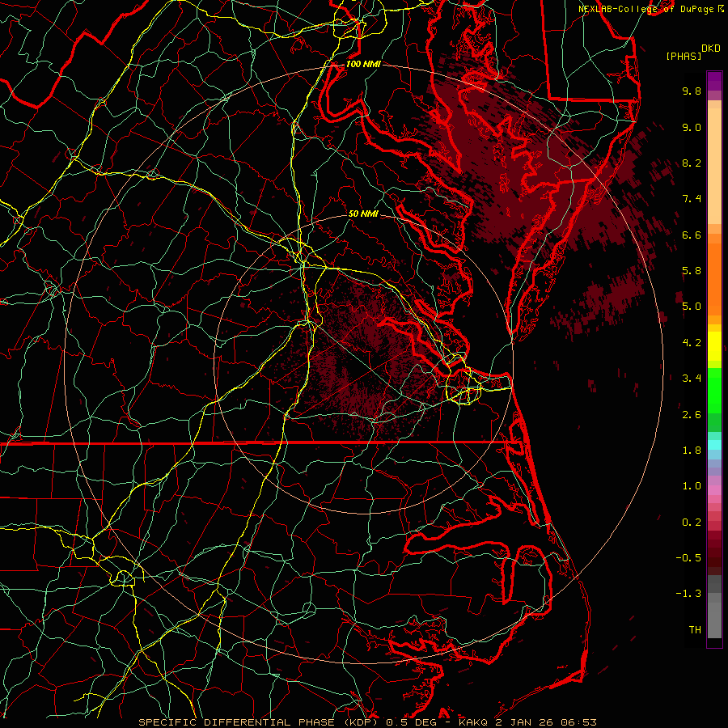Click the -1.3 scale value

coord(688,594)
